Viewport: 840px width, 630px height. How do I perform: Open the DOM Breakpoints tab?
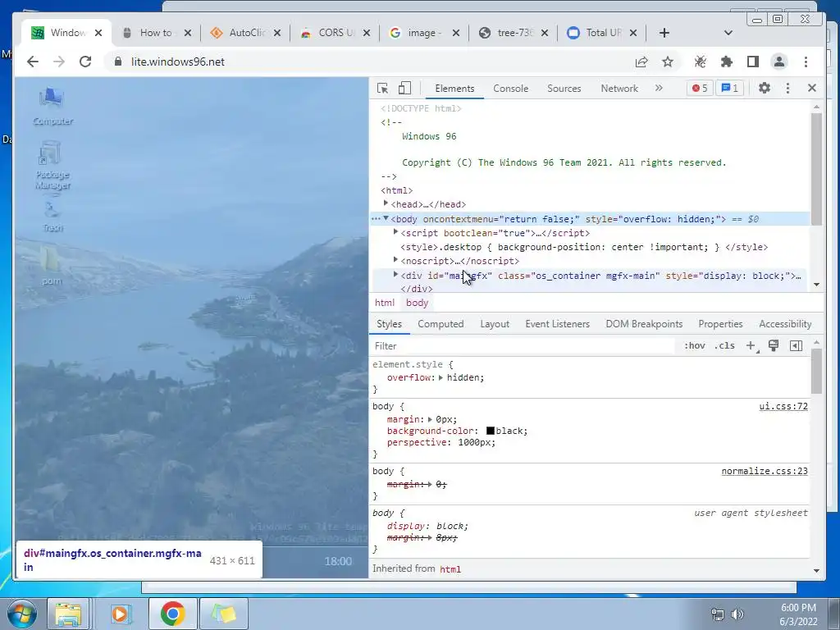[x=644, y=324]
